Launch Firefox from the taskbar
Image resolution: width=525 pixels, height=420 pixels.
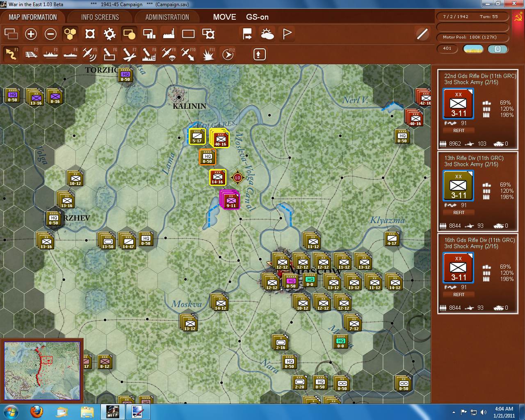(x=37, y=412)
